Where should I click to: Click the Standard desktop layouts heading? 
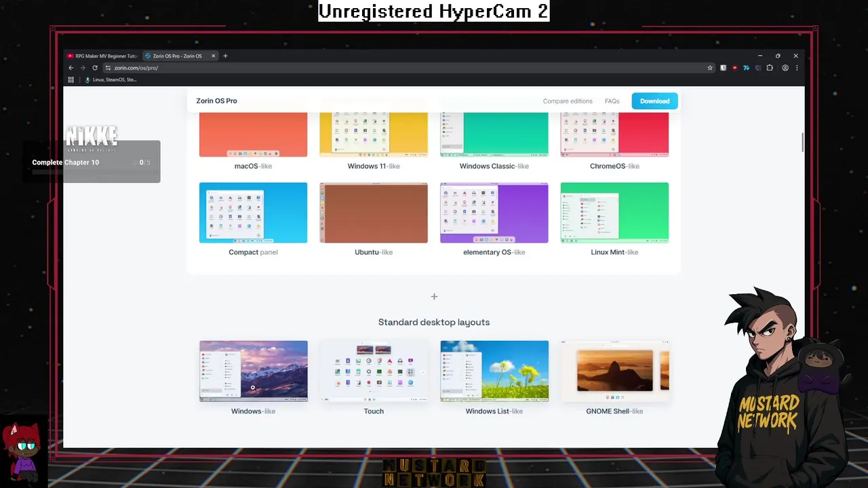tap(434, 322)
